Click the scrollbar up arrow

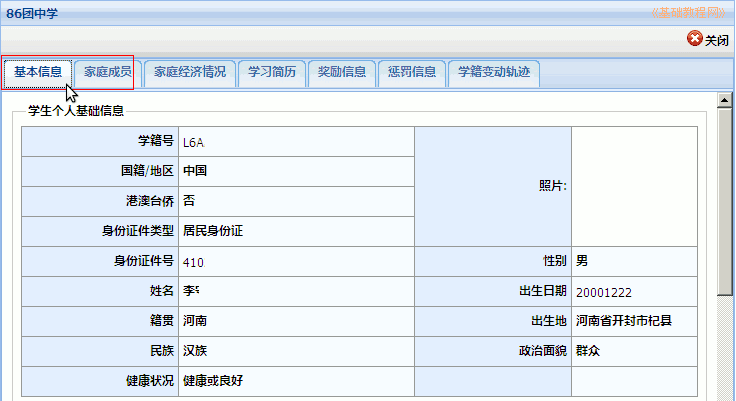pyautogui.click(x=725, y=100)
